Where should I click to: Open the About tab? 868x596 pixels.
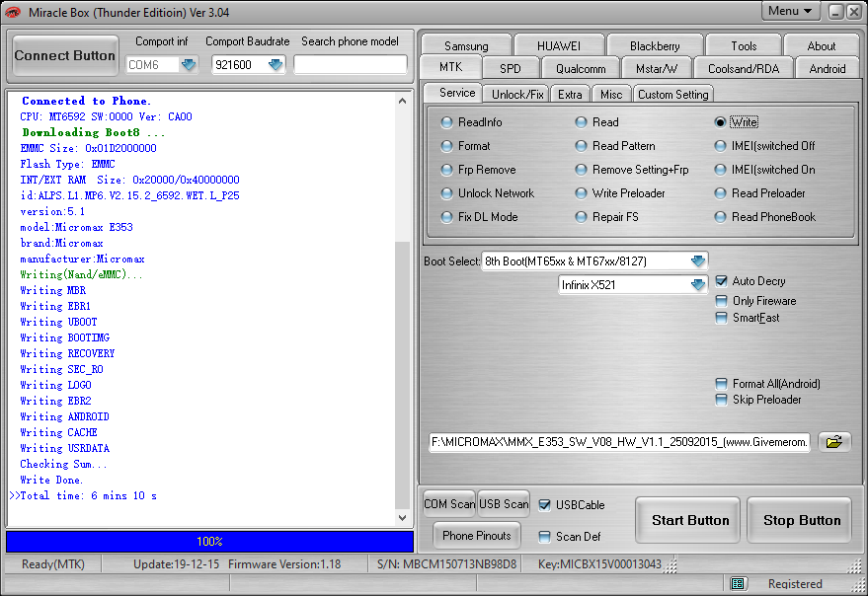(821, 45)
